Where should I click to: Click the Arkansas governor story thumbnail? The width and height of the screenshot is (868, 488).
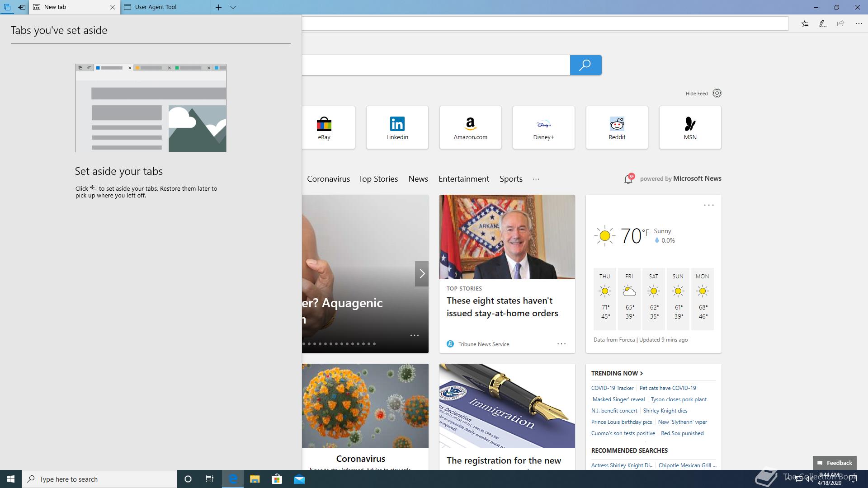(x=507, y=237)
